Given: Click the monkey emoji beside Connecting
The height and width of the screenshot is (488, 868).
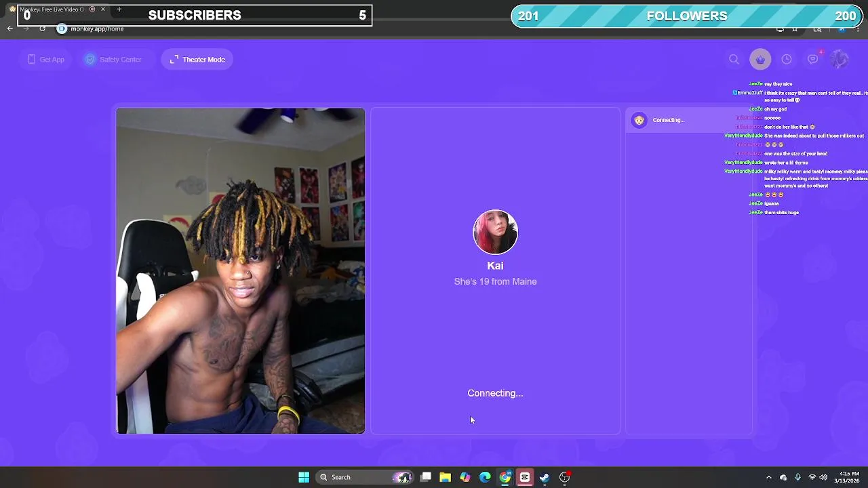Looking at the screenshot, I should pyautogui.click(x=639, y=120).
